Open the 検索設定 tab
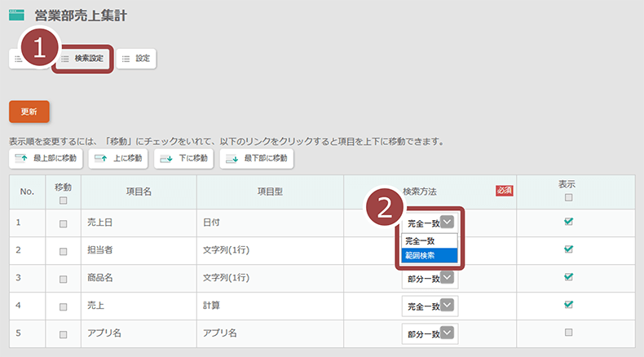The width and height of the screenshot is (644, 357). click(x=82, y=59)
